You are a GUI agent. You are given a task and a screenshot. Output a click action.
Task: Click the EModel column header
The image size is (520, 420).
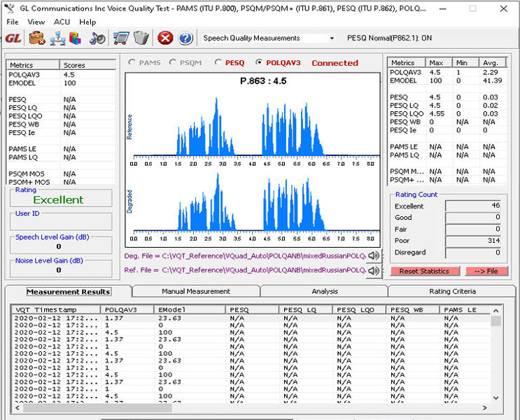pyautogui.click(x=190, y=309)
